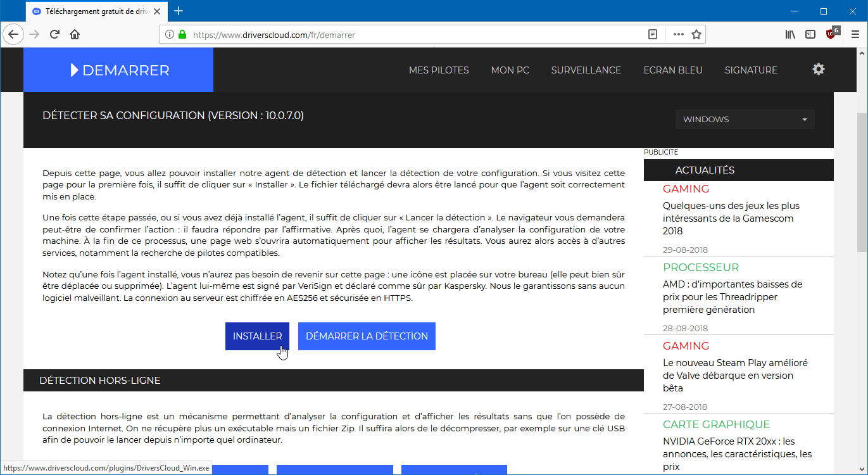Reload the page with the refresh icon
Image resolution: width=868 pixels, height=475 pixels.
(55, 34)
